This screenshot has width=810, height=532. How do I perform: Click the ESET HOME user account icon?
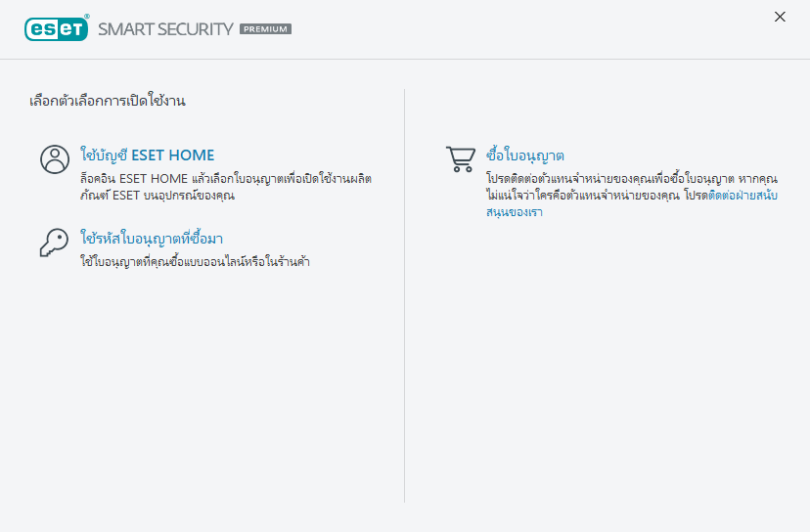point(55,159)
